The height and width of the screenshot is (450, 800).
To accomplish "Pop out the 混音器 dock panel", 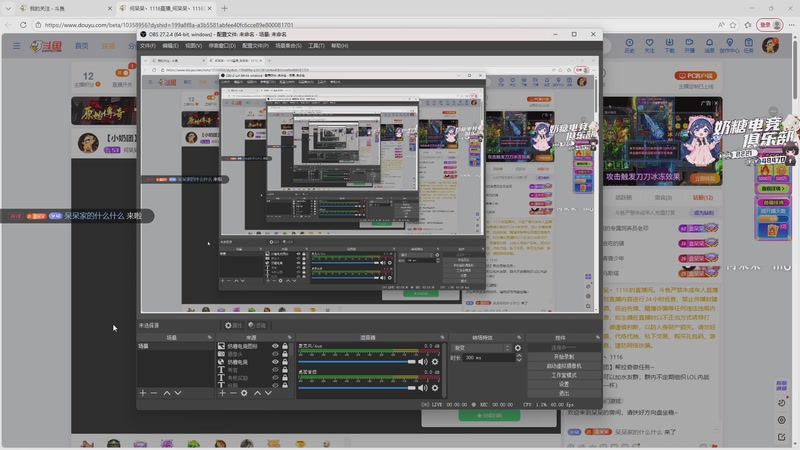I will coord(442,338).
